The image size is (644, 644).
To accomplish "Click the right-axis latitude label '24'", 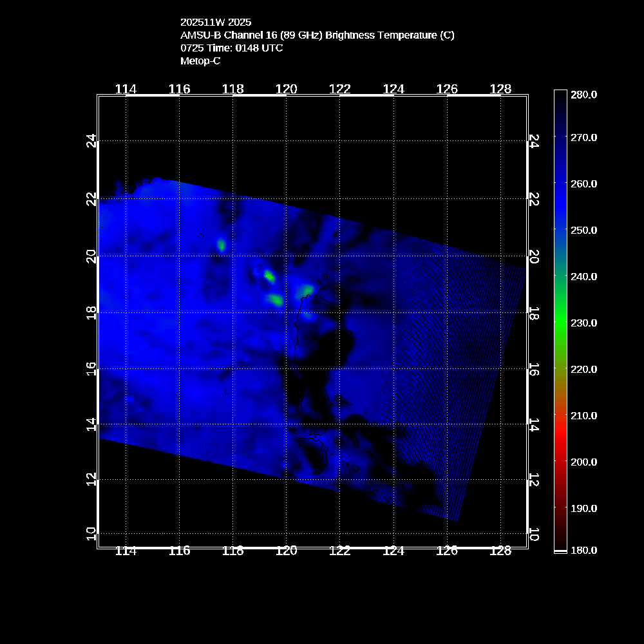I will point(533,141).
